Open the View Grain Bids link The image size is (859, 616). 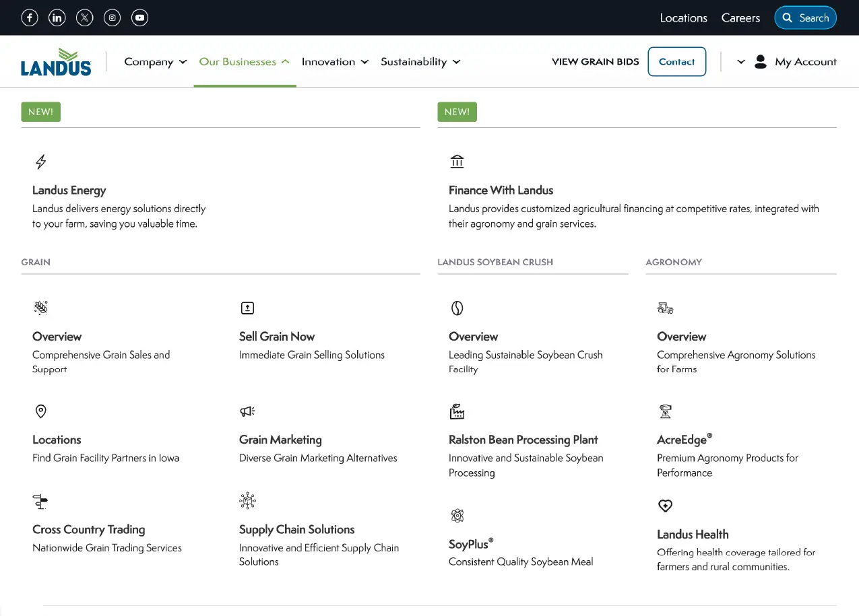pos(595,62)
